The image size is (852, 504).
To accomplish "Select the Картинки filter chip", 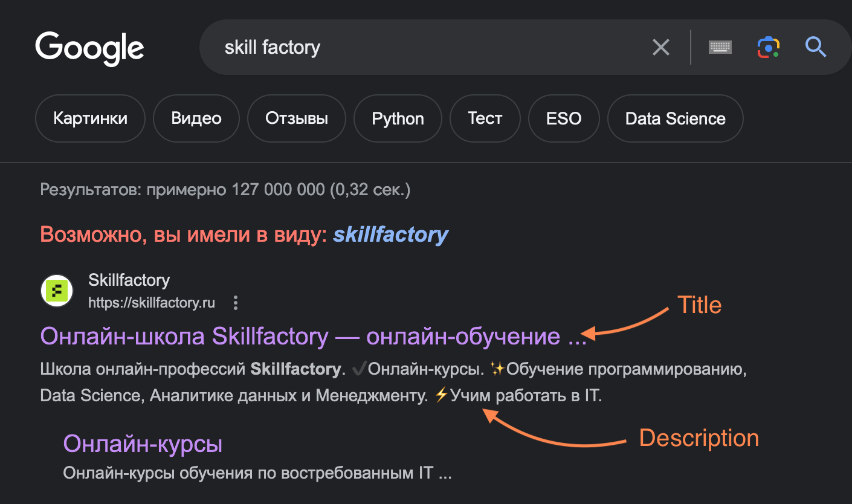I will point(91,118).
